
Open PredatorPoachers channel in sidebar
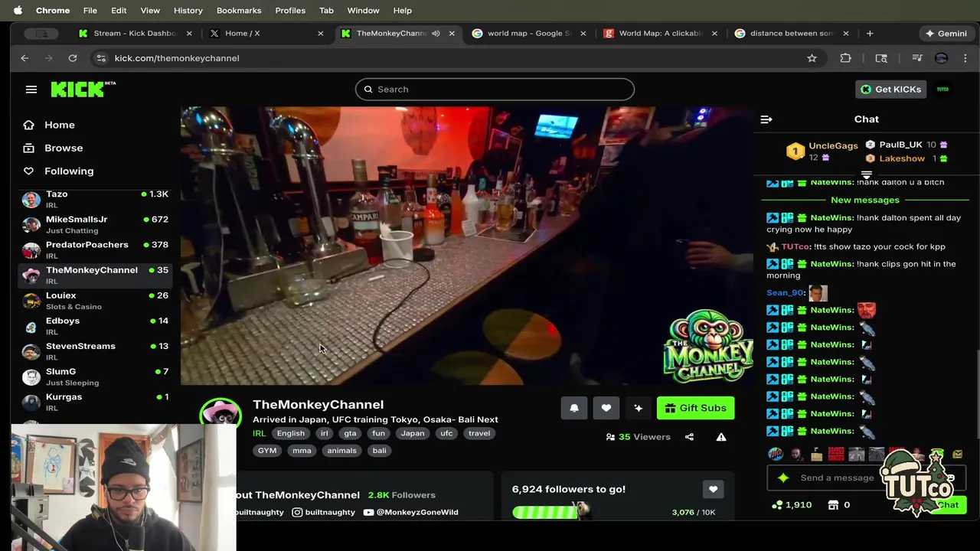point(95,249)
